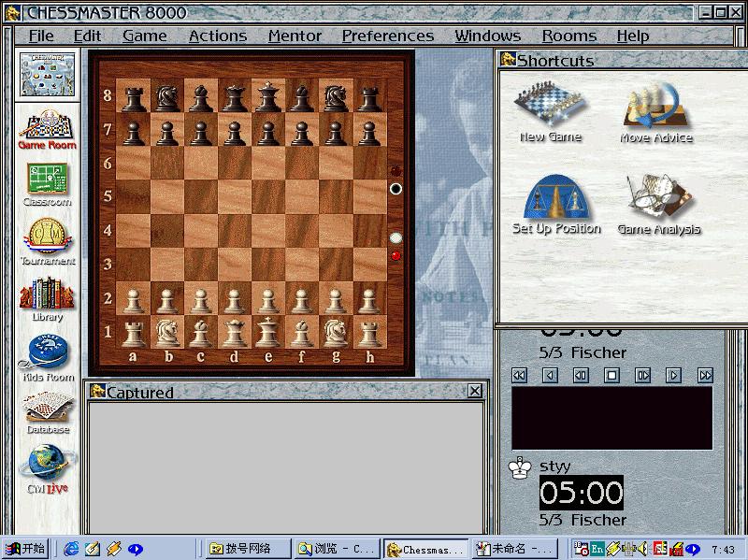Click "5/3 Fischer" below the styy clock

[x=583, y=520]
